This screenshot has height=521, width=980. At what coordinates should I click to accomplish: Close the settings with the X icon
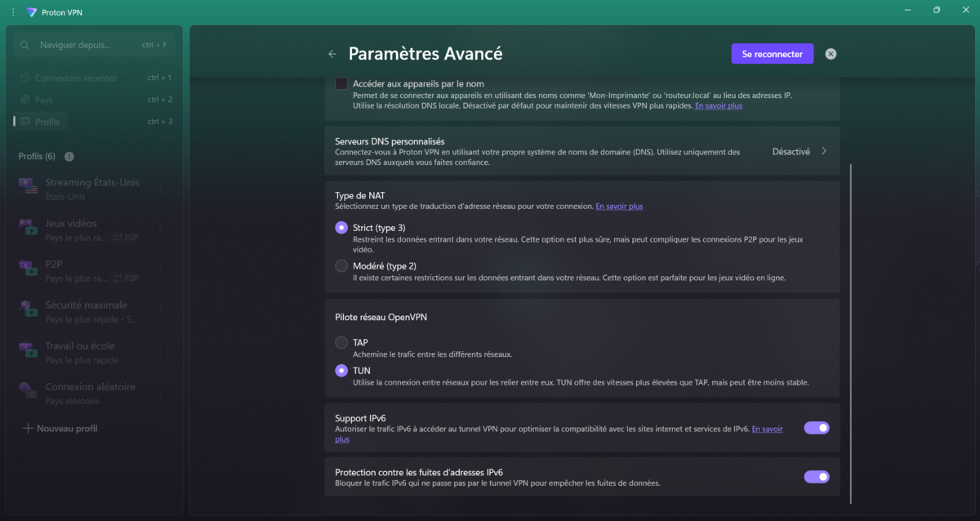coord(831,54)
